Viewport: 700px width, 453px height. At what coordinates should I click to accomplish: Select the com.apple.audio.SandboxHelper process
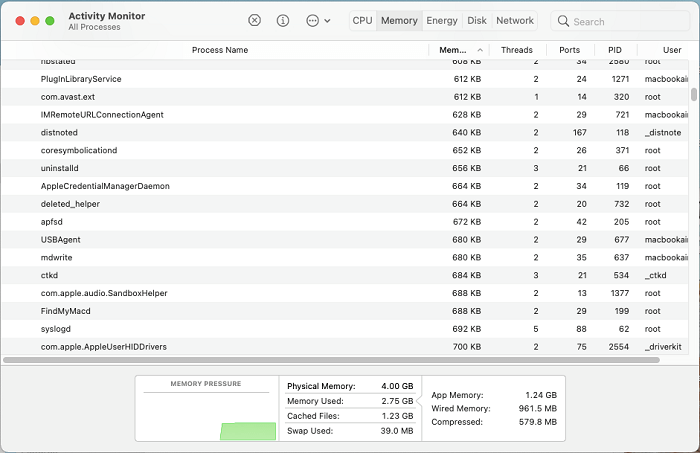(x=345, y=293)
